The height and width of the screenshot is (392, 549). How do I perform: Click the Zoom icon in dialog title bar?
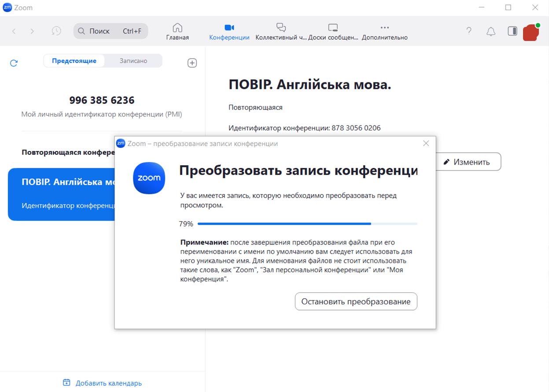[121, 144]
